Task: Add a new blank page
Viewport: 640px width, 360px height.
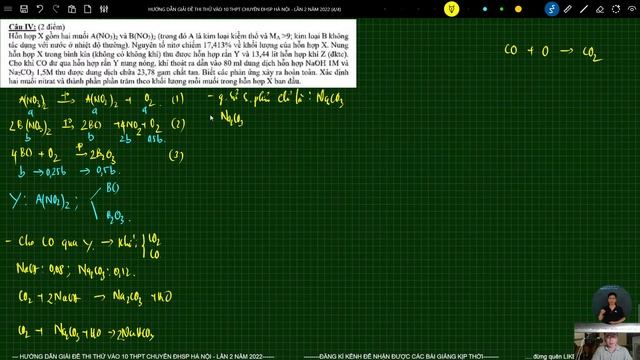Action: click(x=88, y=9)
